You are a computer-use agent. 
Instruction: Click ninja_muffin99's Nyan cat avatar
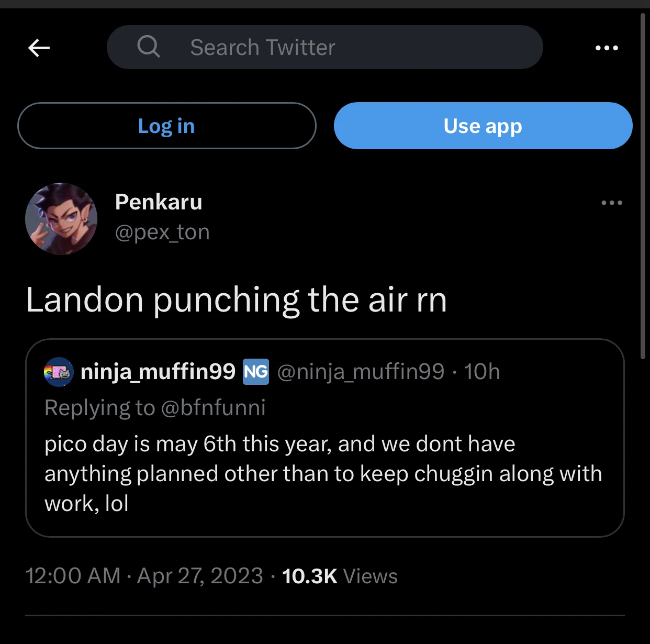click(x=58, y=372)
